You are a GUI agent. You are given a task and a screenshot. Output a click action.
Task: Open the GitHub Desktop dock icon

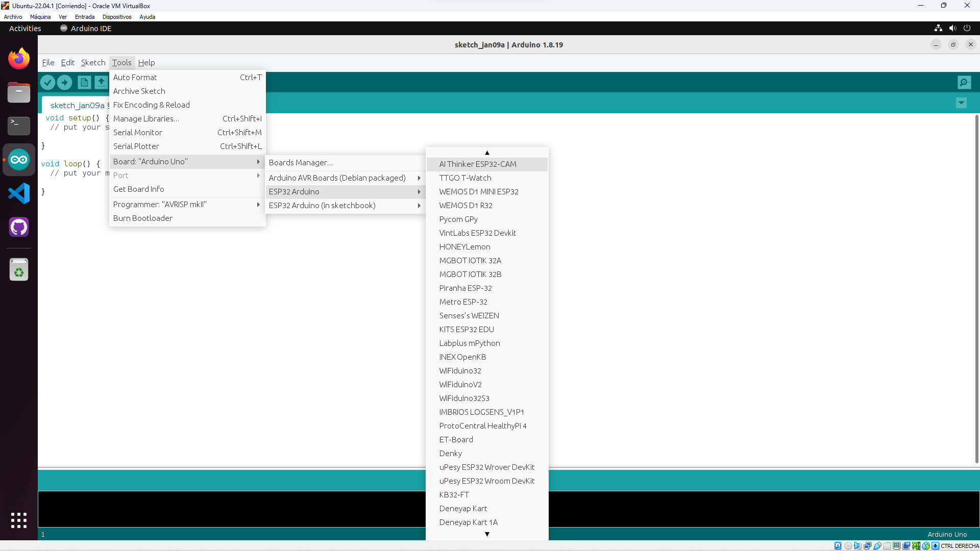(19, 227)
